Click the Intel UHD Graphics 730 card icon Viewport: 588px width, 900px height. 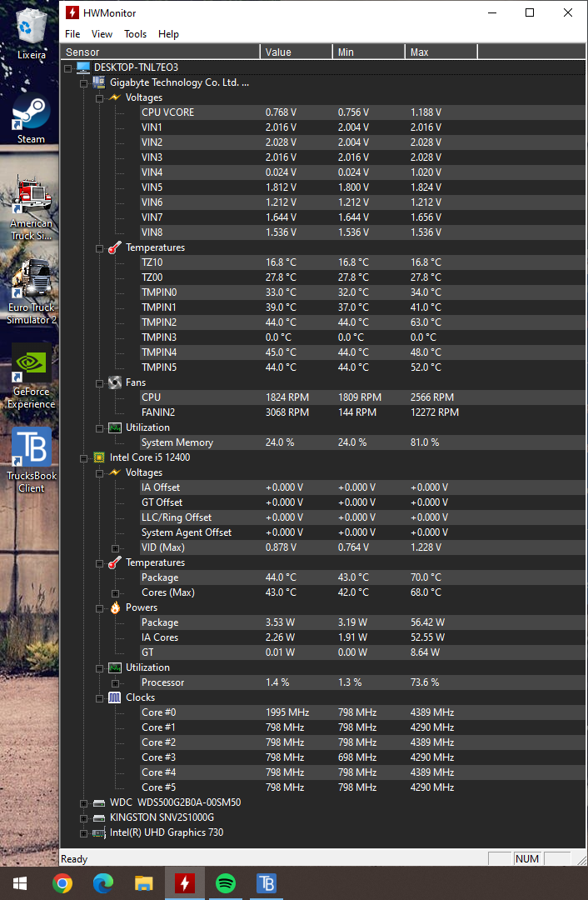click(x=98, y=832)
